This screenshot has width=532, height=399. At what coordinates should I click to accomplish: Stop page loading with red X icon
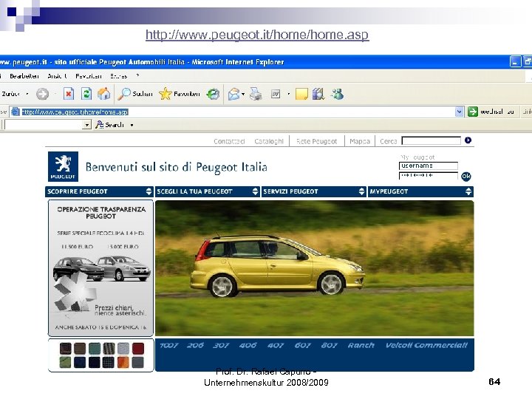pyautogui.click(x=69, y=94)
